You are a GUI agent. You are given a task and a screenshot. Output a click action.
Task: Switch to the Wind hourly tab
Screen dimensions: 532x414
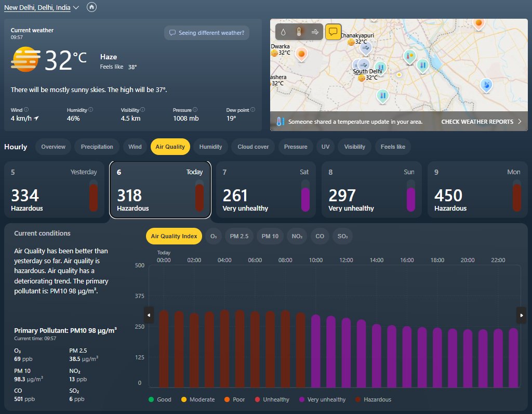(x=135, y=147)
